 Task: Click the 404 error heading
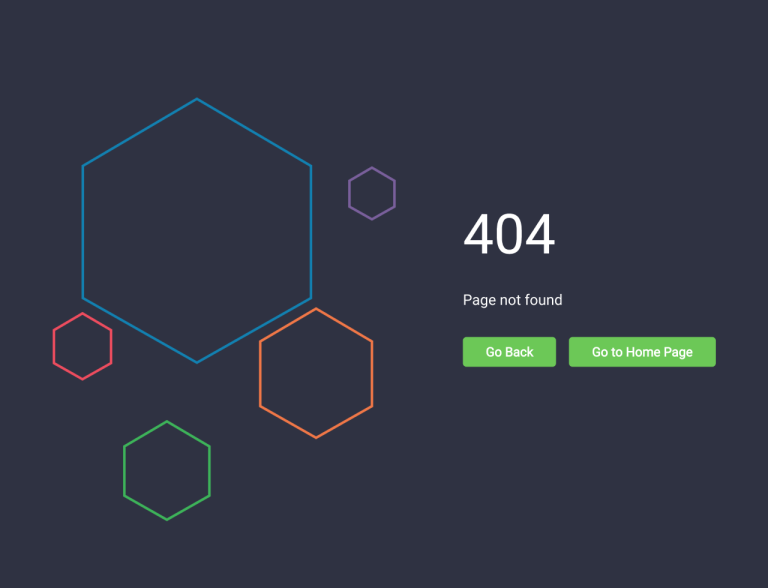click(x=509, y=236)
